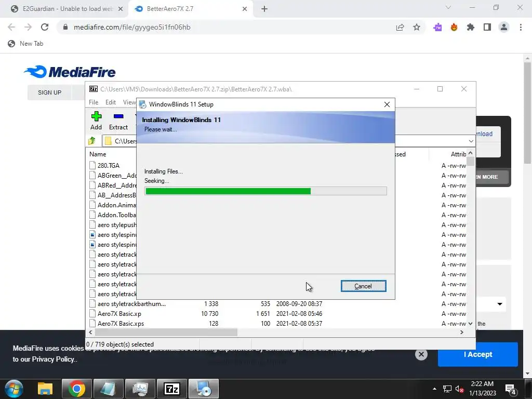Image resolution: width=532 pixels, height=399 pixels.
Task: Close the E2Guardian tab
Action: tap(121, 9)
